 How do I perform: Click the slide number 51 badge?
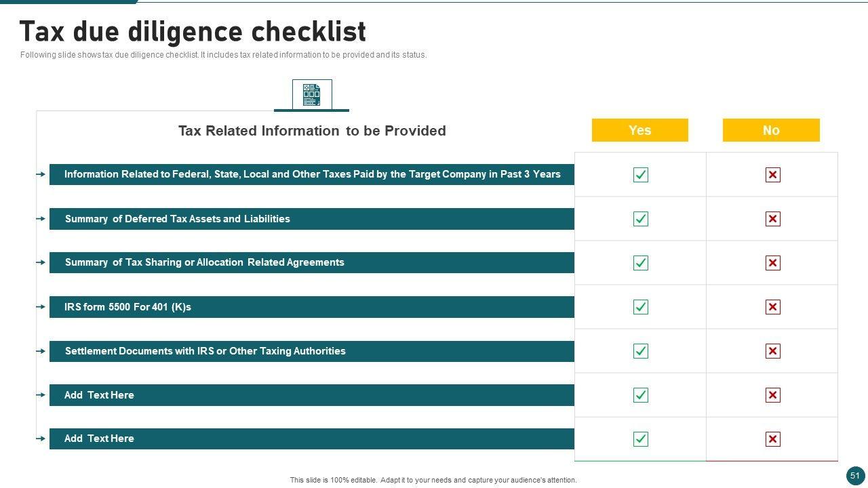click(x=855, y=476)
